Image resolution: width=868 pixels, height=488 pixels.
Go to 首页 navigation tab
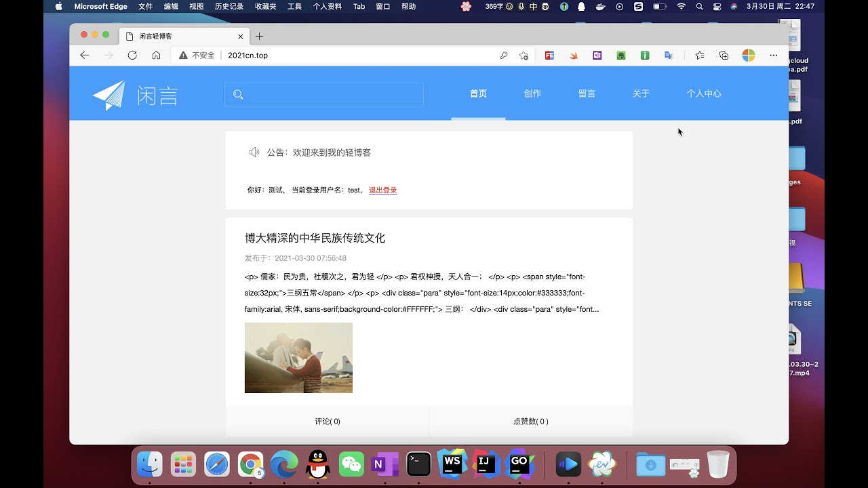(x=478, y=94)
